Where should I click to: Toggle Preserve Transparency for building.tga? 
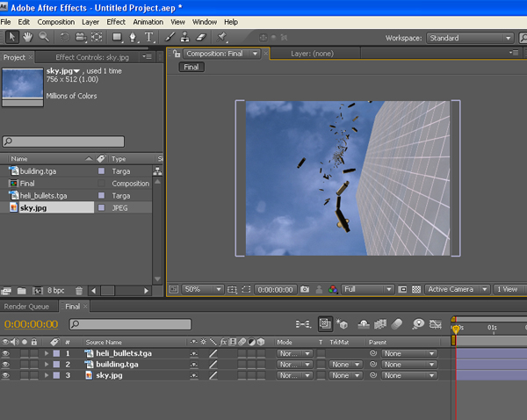(x=321, y=365)
